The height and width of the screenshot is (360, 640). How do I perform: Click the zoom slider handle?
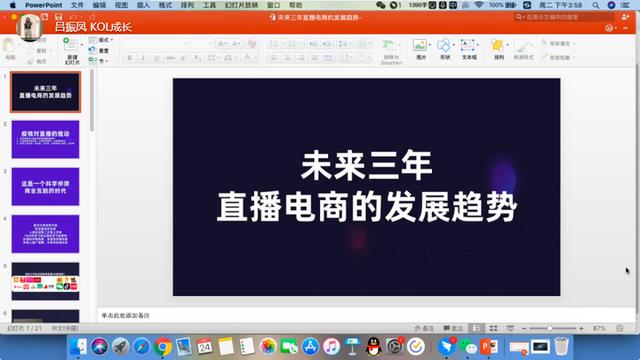[549, 328]
